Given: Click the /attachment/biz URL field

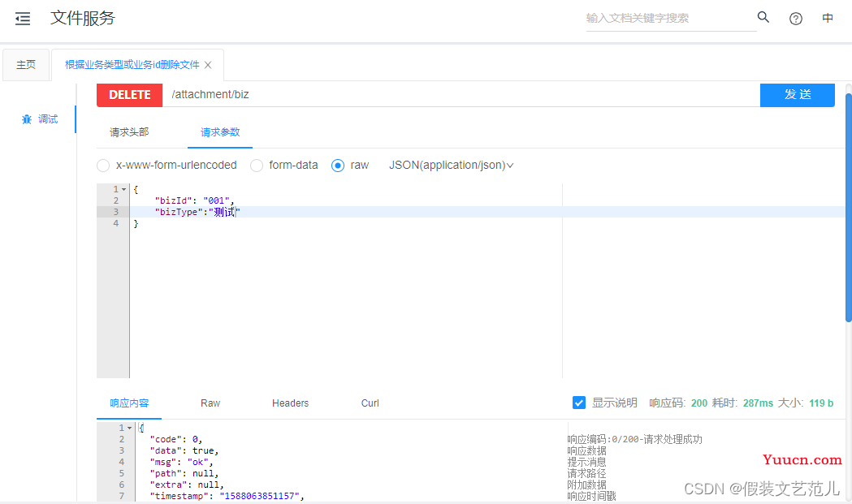Looking at the screenshot, I should click(x=461, y=95).
